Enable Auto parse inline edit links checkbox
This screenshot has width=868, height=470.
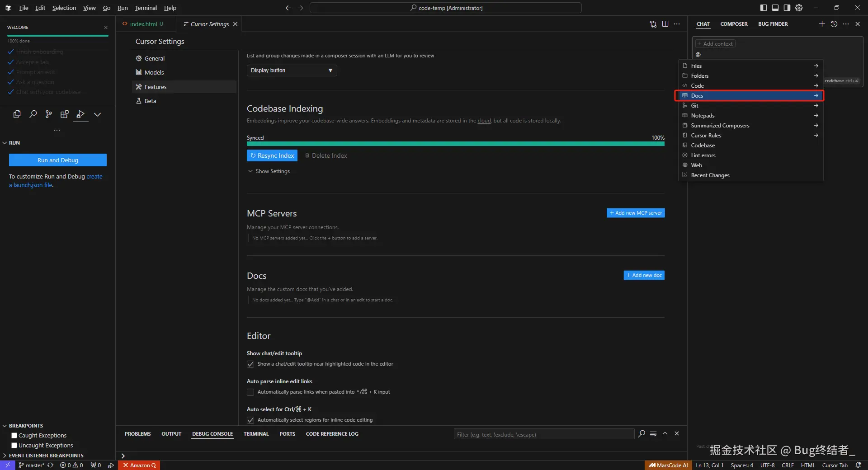click(x=250, y=392)
